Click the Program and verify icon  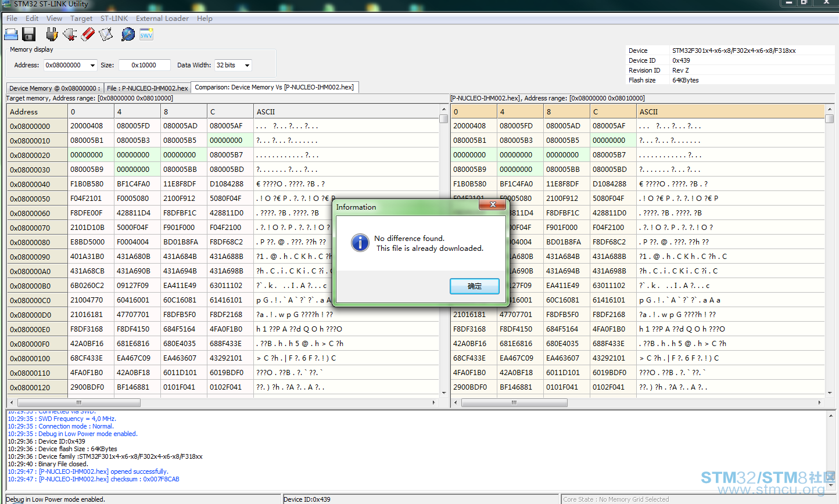(106, 35)
